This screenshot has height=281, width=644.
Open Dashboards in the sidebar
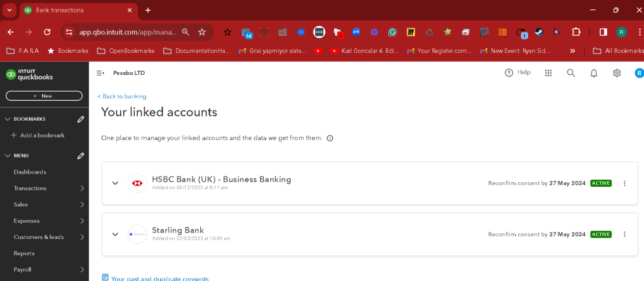[30, 172]
